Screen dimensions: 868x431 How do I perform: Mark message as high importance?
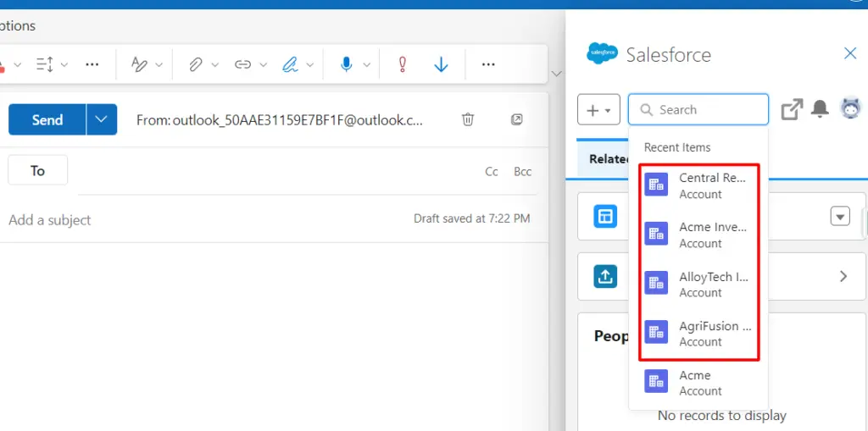(403, 64)
